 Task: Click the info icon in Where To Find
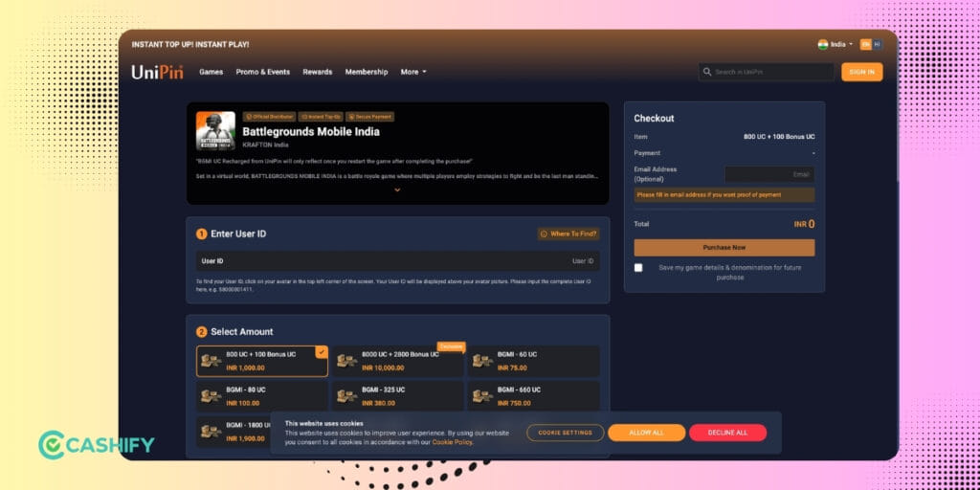pos(544,234)
